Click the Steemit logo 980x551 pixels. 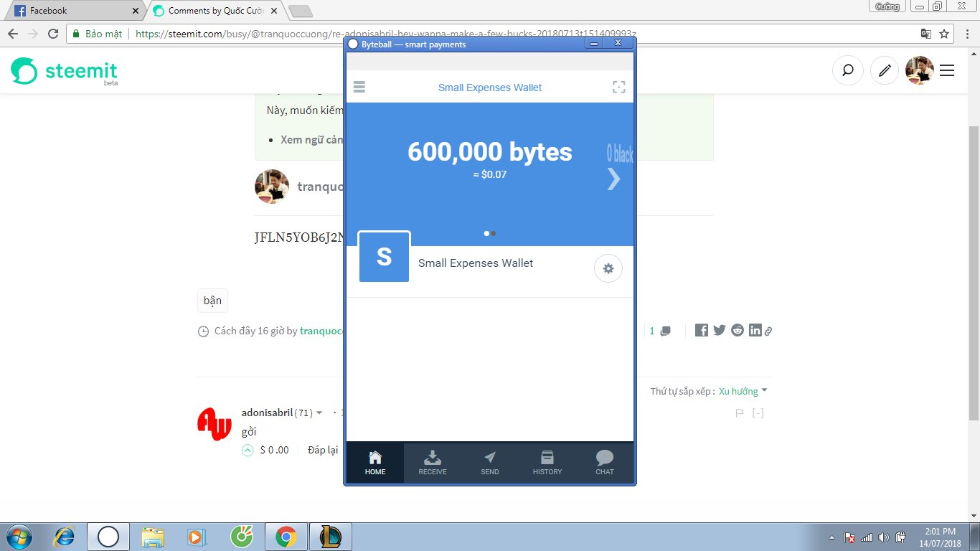click(64, 71)
